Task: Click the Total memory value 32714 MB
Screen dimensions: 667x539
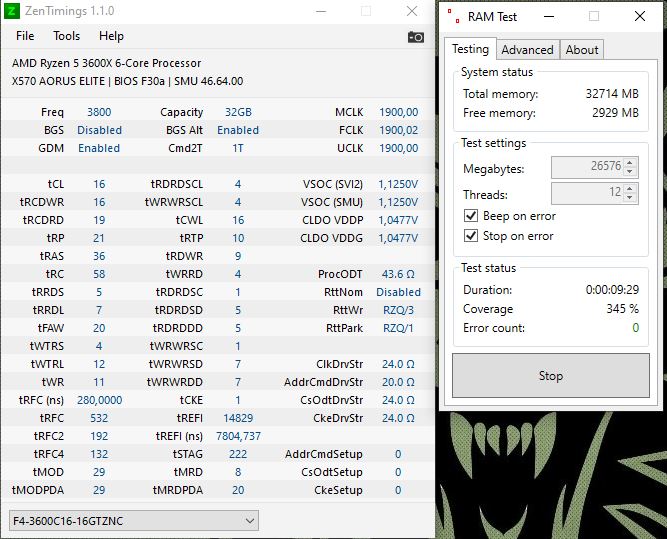Action: pyautogui.click(x=612, y=94)
